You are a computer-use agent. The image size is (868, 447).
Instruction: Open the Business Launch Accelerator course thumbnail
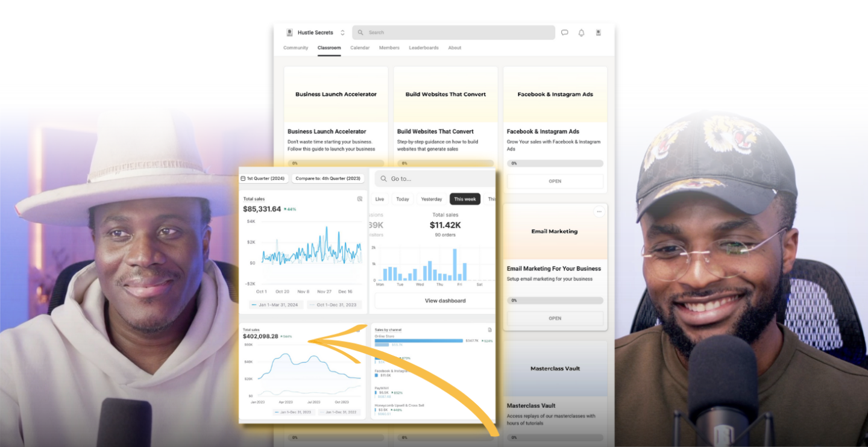coord(336,94)
